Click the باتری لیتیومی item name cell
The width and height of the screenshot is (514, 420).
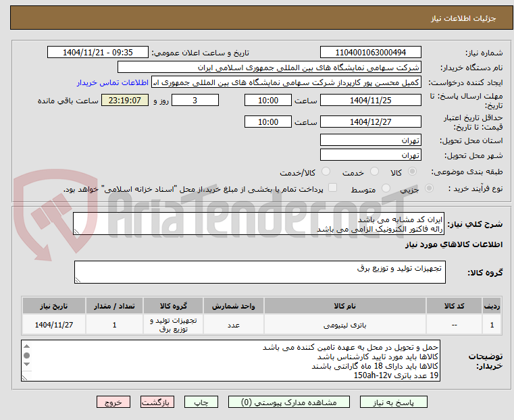point(345,325)
